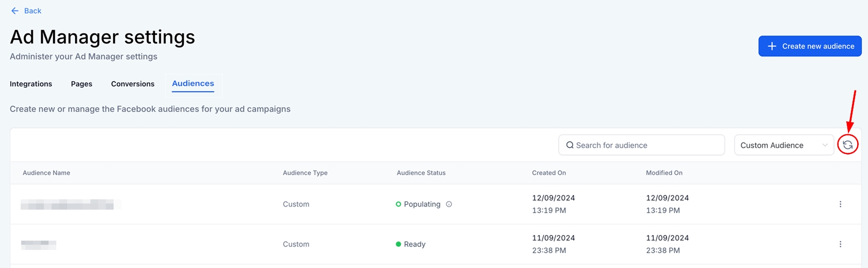The width and height of the screenshot is (868, 268).
Task: Click the Audience Status column header
Action: [421, 173]
